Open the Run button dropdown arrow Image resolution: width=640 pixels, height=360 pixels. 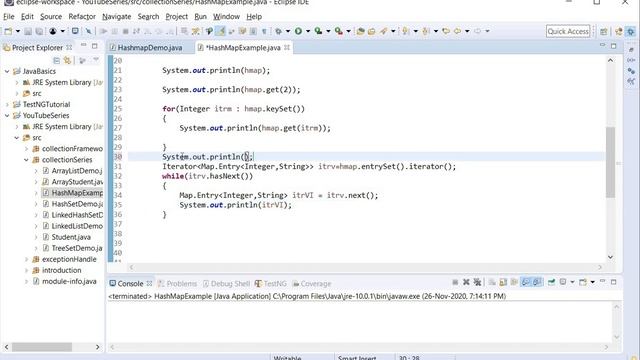pyautogui.click(x=308, y=31)
